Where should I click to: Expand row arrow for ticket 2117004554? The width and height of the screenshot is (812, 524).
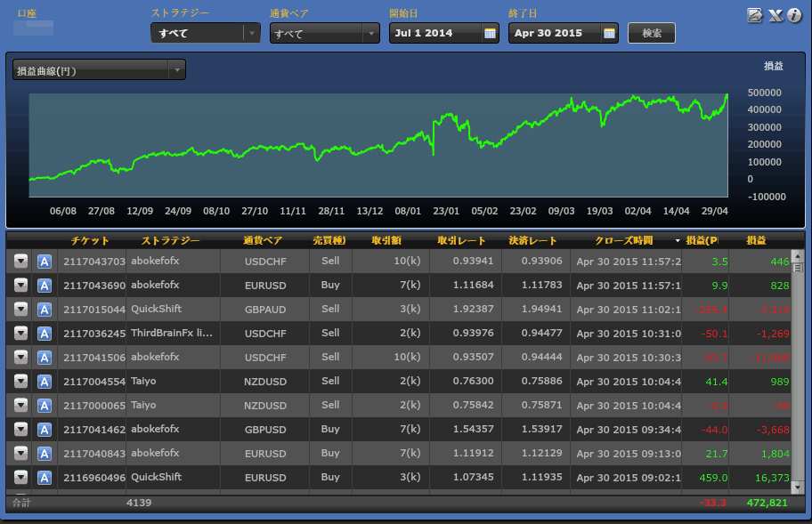[x=20, y=382]
